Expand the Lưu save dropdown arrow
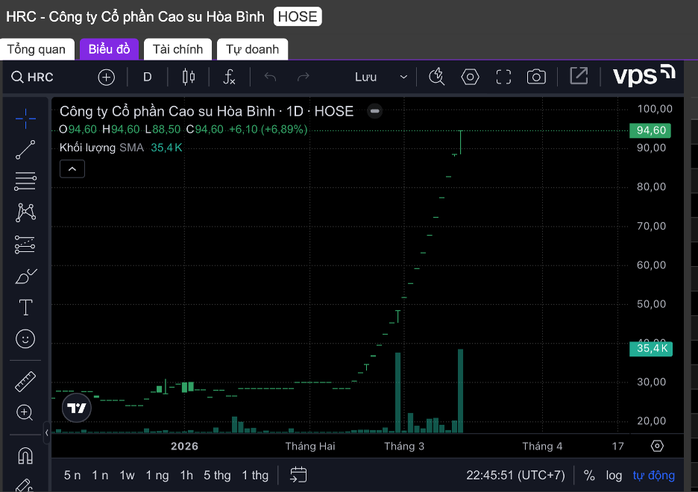698x492 pixels. pos(404,77)
